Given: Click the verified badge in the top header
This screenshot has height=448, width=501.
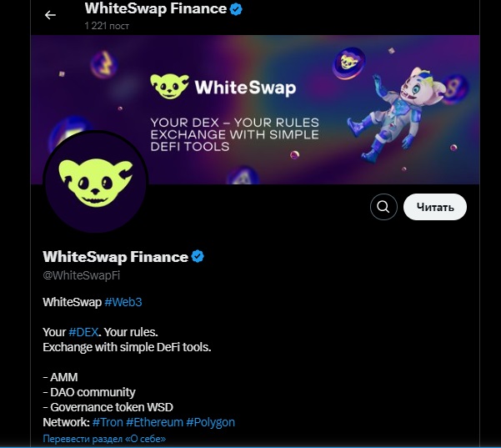Looking at the screenshot, I should coord(237,9).
